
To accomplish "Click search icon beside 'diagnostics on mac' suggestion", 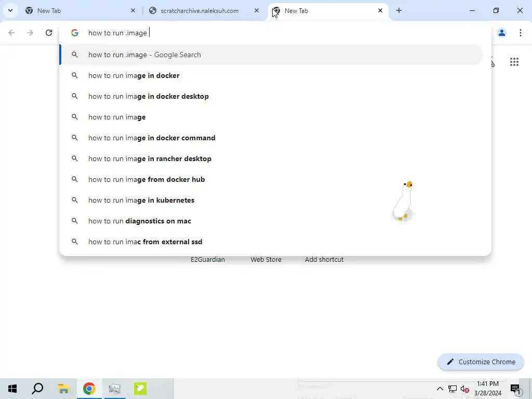I will [x=75, y=221].
